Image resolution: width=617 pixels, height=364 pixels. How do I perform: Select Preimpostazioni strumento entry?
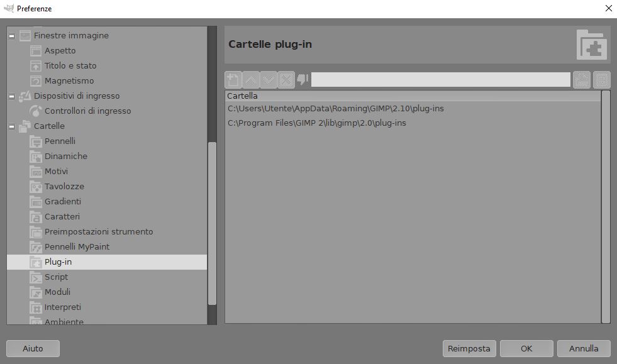[99, 231]
